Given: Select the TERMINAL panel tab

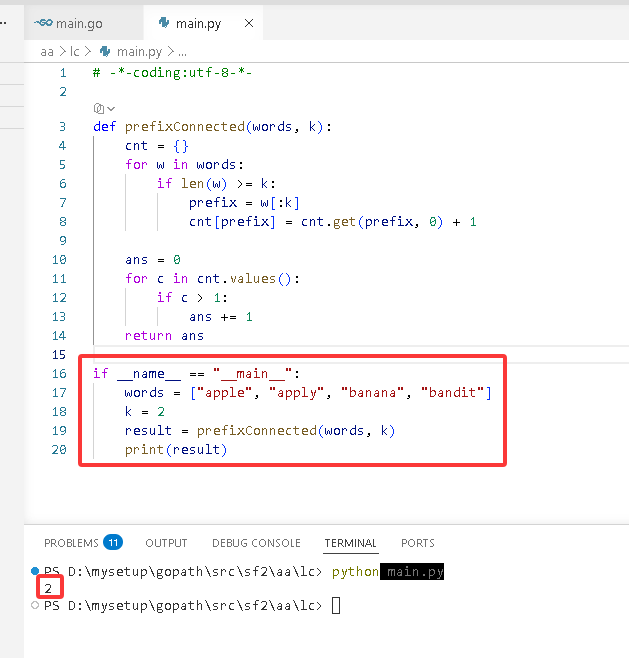Looking at the screenshot, I should [x=350, y=543].
